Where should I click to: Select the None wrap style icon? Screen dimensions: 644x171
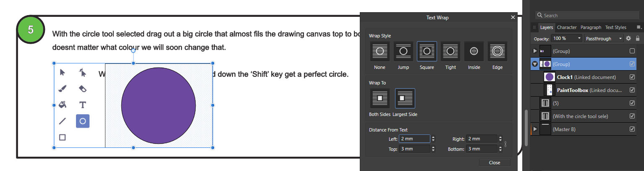tap(380, 51)
